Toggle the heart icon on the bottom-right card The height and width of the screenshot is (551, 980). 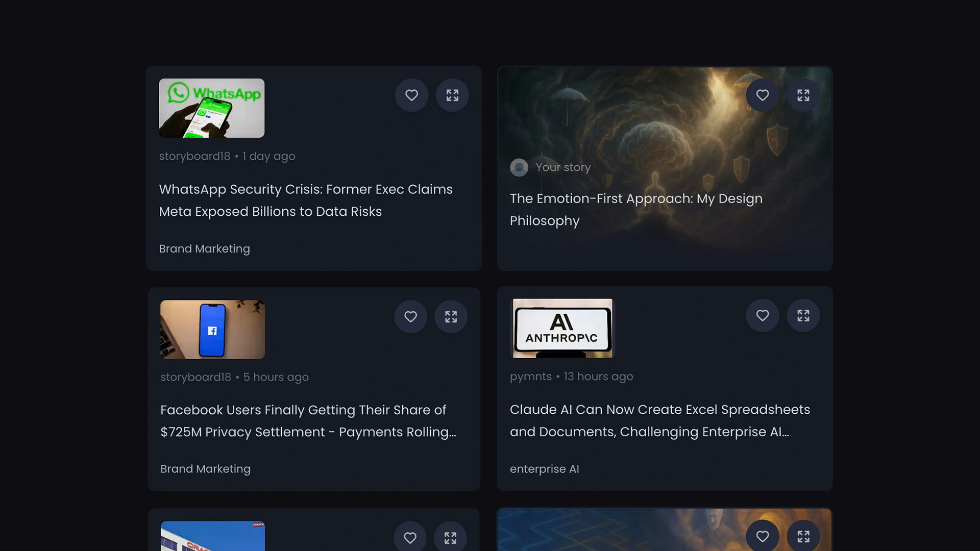[x=763, y=536]
